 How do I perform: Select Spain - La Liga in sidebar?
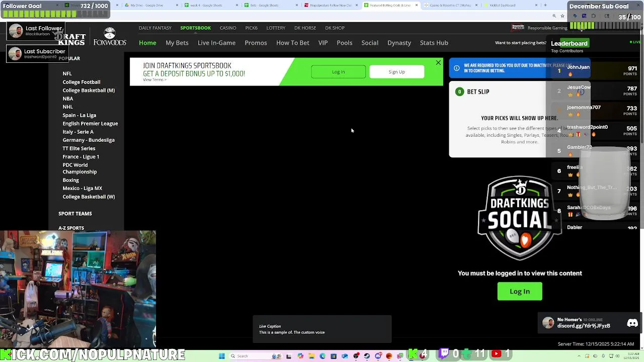pyautogui.click(x=79, y=115)
